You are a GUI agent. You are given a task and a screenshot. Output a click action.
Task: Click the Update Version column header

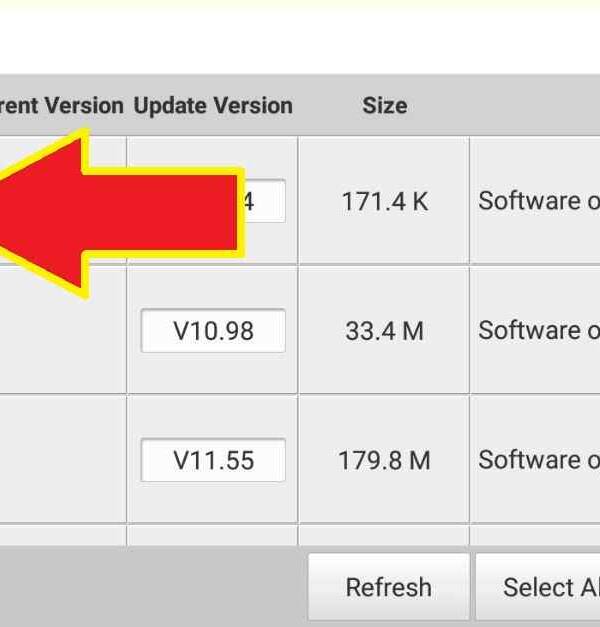pos(213,106)
